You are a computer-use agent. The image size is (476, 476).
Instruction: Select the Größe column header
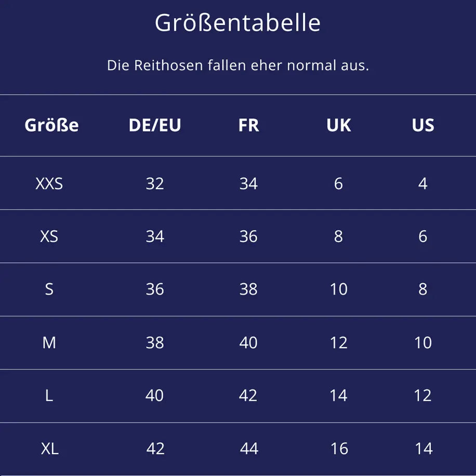(51, 125)
